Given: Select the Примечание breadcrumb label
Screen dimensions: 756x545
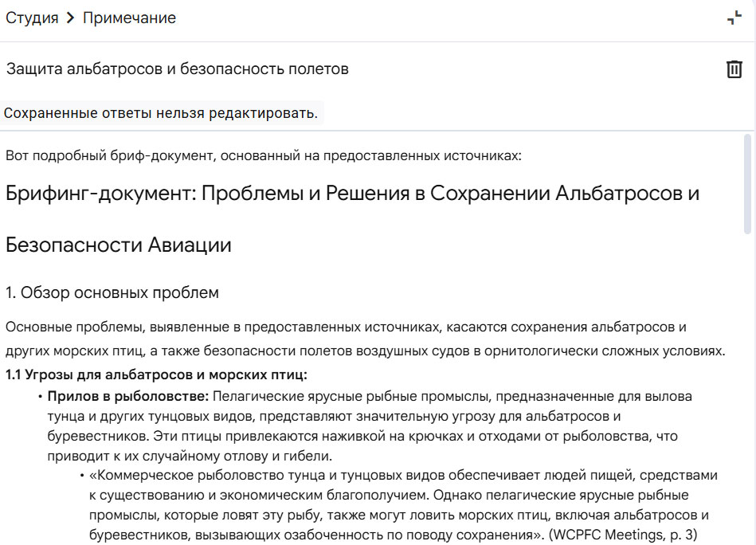Looking at the screenshot, I should [129, 18].
